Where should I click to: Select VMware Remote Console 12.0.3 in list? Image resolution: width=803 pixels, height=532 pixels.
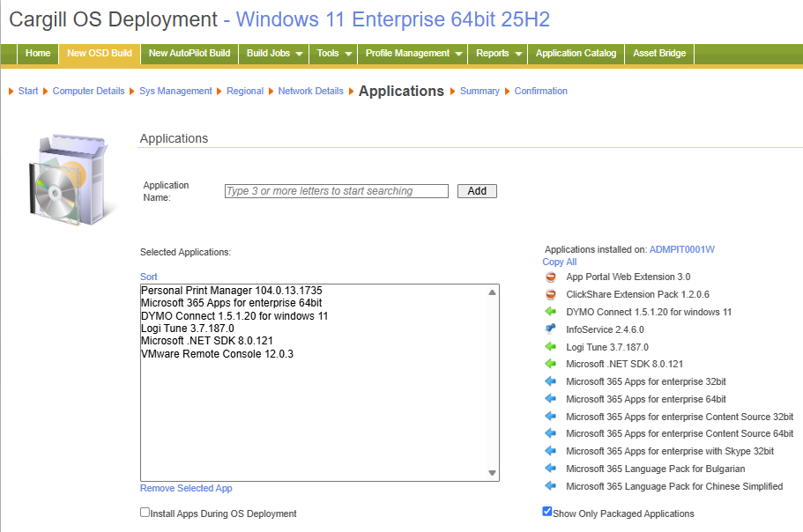click(217, 354)
